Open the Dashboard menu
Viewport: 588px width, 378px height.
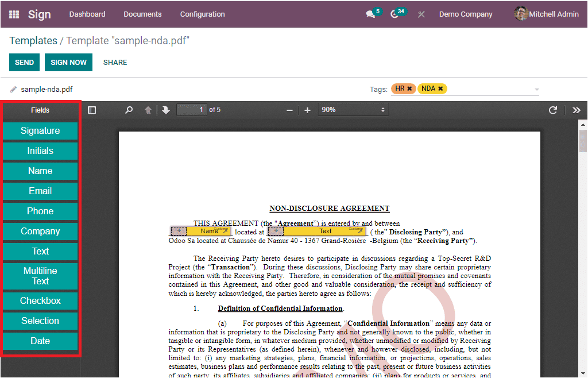click(87, 14)
